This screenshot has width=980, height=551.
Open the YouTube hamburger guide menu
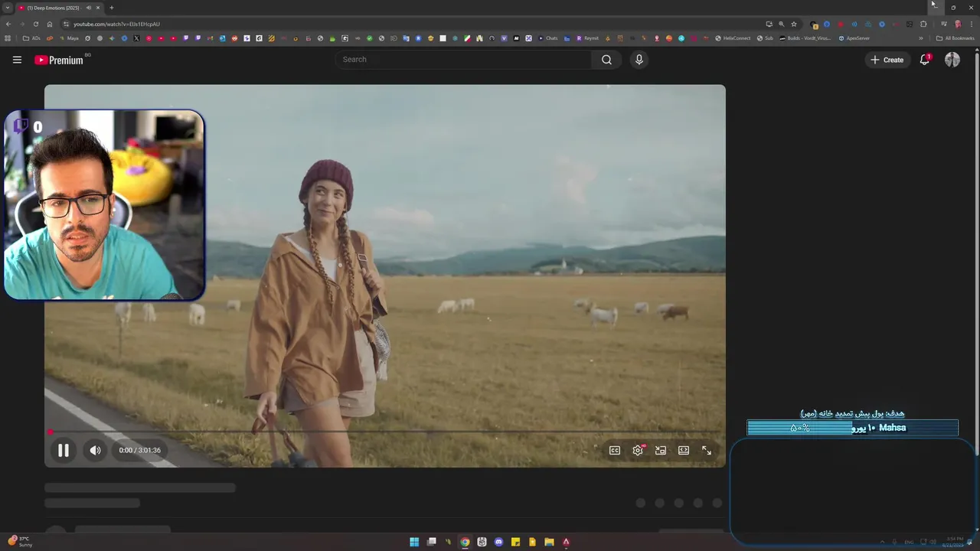[17, 60]
